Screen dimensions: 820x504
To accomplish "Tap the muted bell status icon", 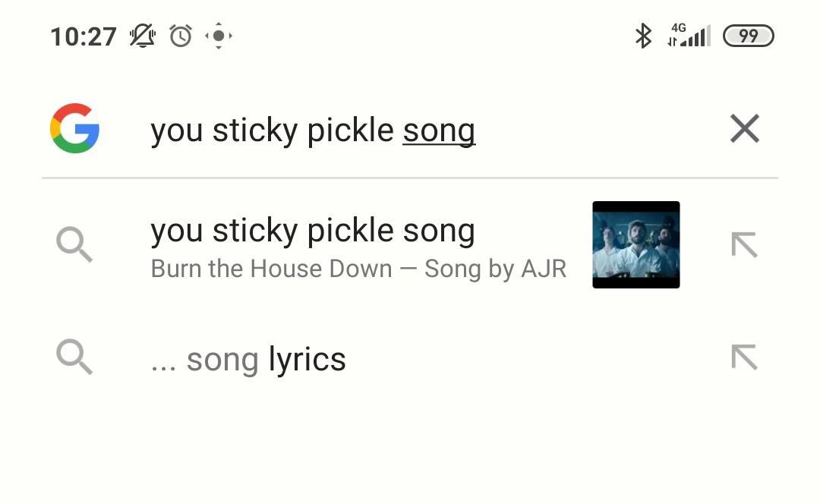I will [x=142, y=36].
